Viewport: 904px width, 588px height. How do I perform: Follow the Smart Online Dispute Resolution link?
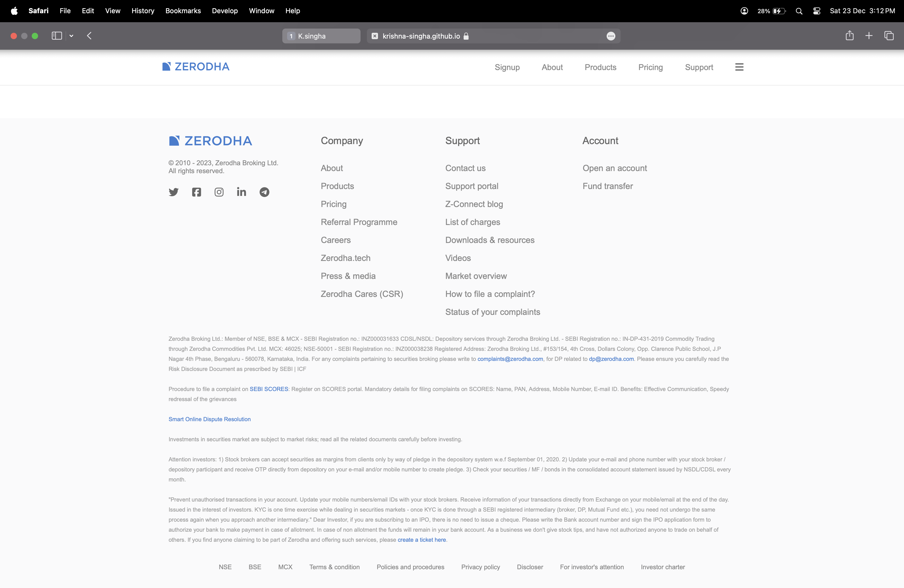coord(209,419)
